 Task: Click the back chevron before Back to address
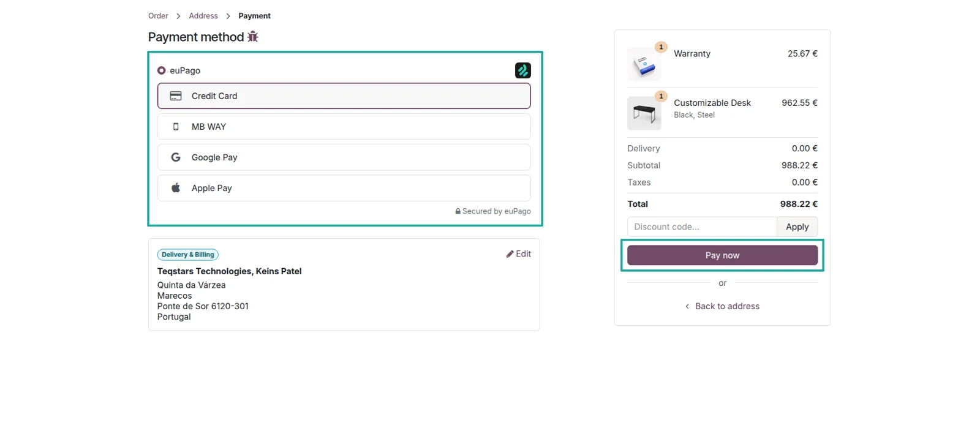click(687, 306)
